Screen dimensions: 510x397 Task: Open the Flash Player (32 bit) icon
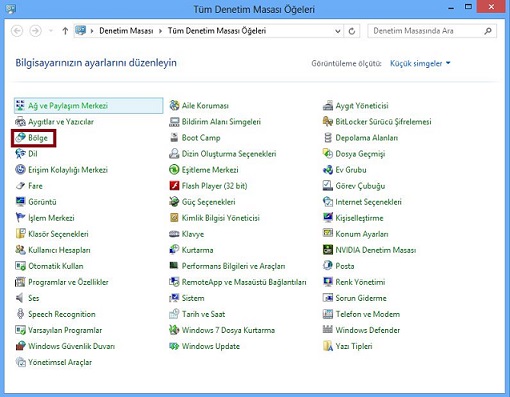[x=174, y=186]
